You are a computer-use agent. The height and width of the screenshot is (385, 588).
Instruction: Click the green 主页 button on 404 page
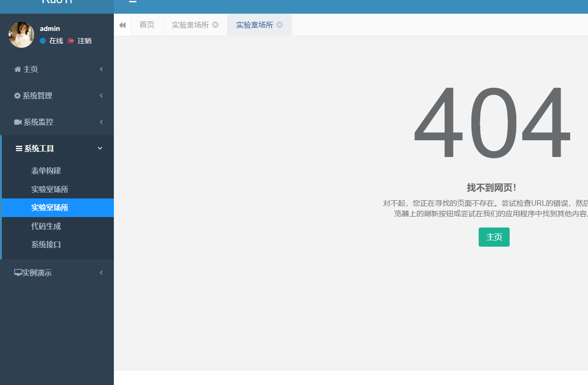tap(494, 237)
